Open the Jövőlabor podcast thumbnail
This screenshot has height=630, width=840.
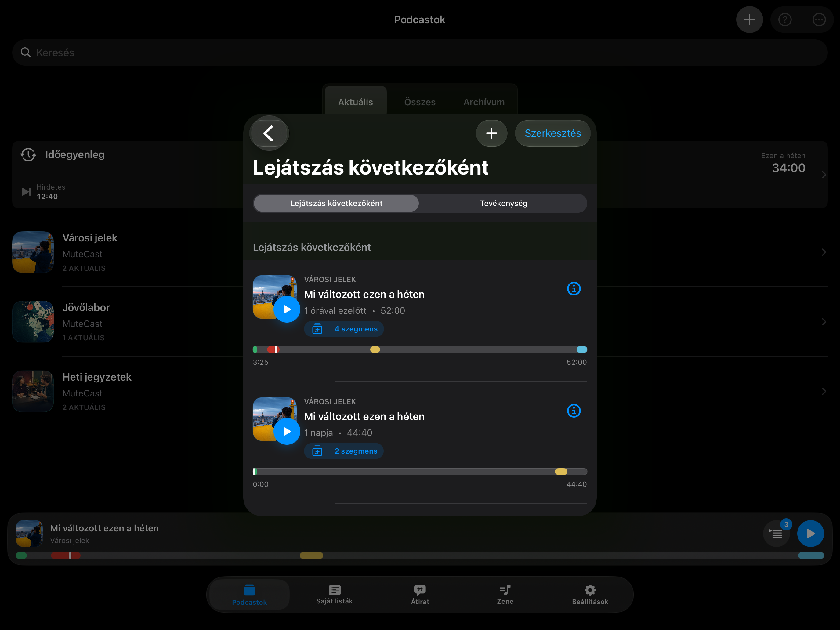(33, 322)
